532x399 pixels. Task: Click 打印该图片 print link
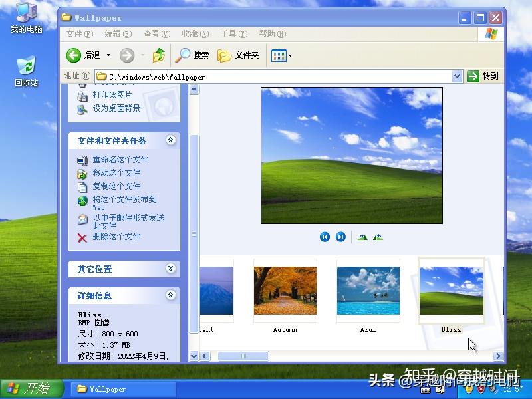pyautogui.click(x=112, y=95)
